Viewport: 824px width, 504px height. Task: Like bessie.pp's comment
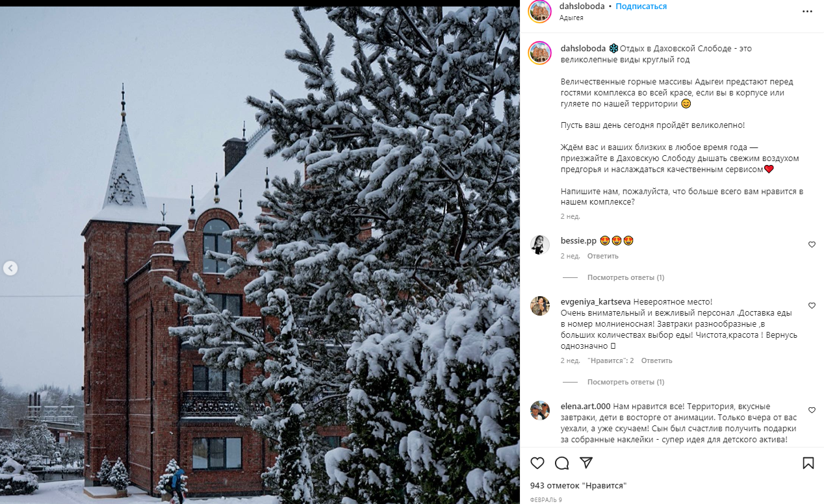pos(812,245)
